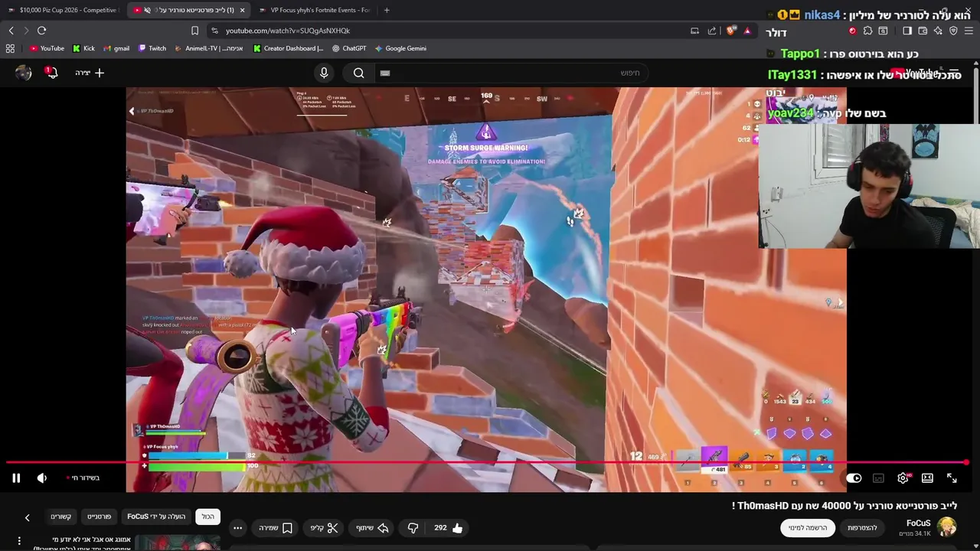980x551 pixels.
Task: Show more filter chips with chevron arrow
Action: click(x=27, y=517)
